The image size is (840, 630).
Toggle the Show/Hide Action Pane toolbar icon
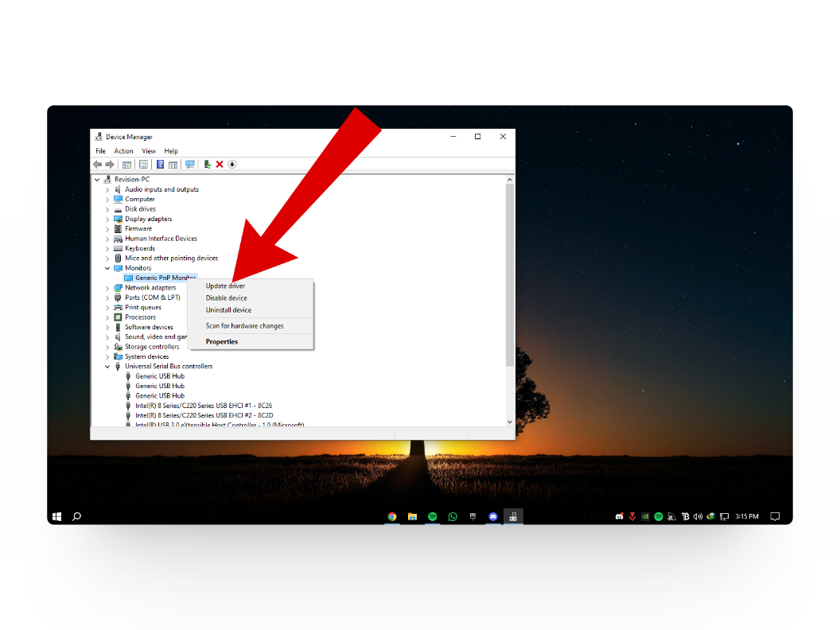click(x=173, y=165)
